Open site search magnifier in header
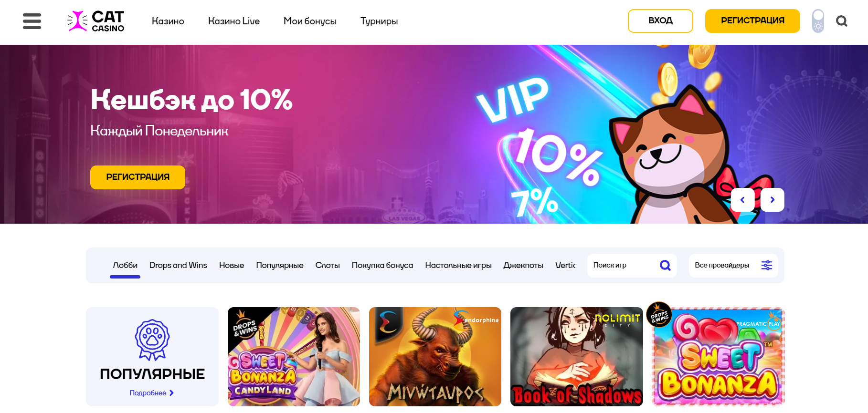This screenshot has width=868, height=413. pyautogui.click(x=842, y=21)
